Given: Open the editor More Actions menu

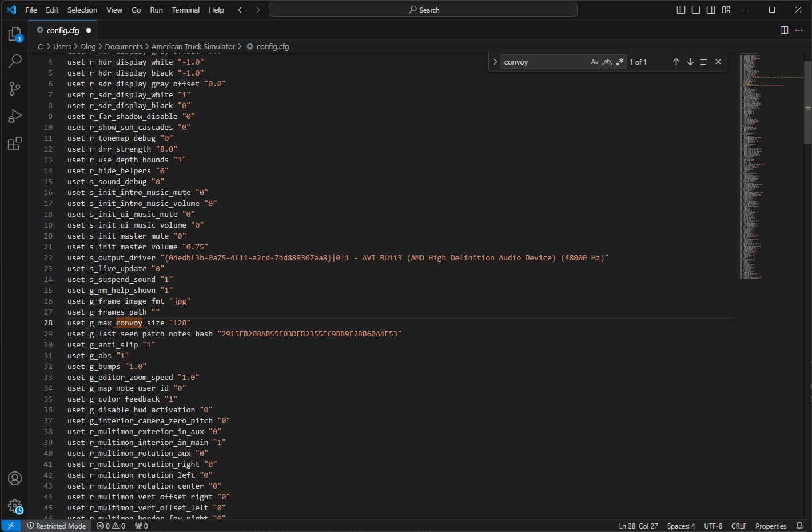Looking at the screenshot, I should (x=799, y=30).
